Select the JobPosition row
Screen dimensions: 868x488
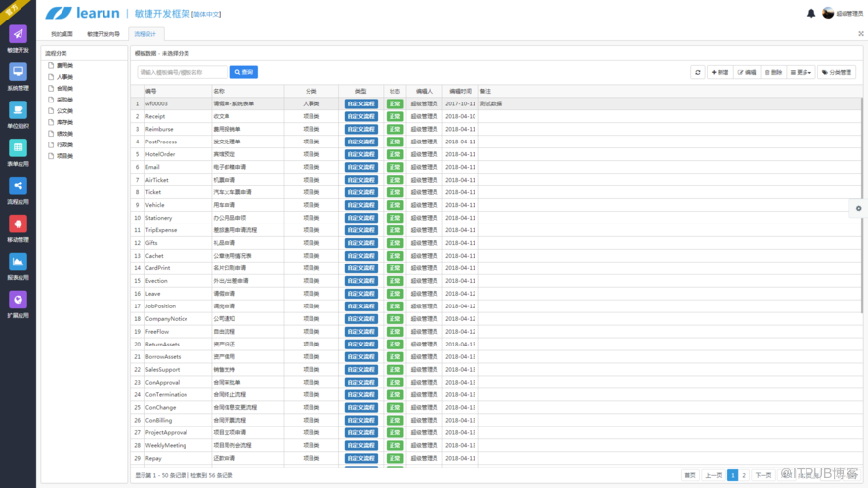(x=496, y=305)
